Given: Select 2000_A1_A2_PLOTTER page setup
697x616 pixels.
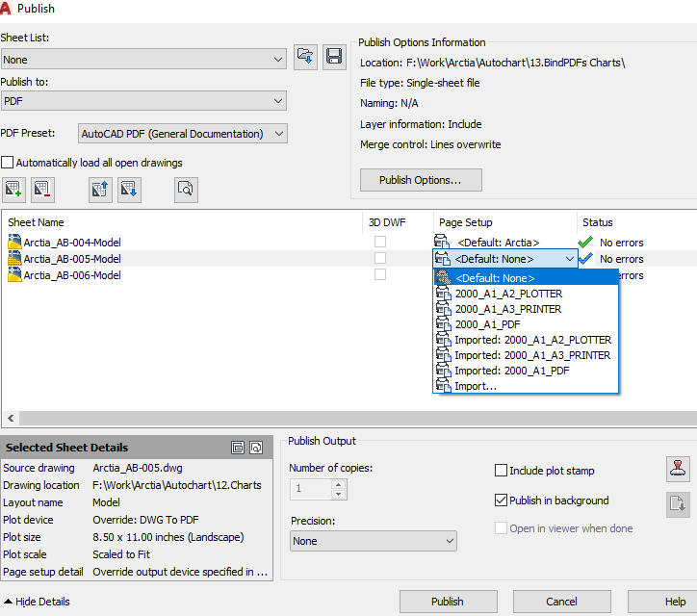Looking at the screenshot, I should click(526, 294).
